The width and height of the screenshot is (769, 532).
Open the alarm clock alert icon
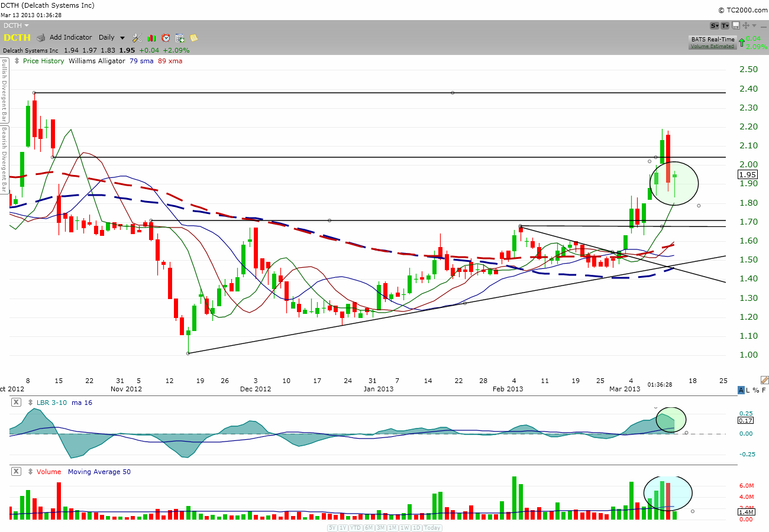tap(166, 38)
